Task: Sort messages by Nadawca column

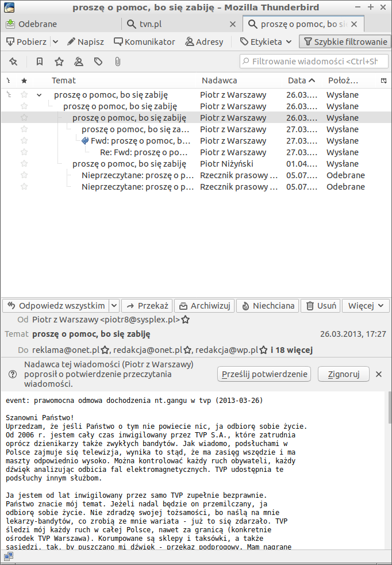Action: pos(220,80)
